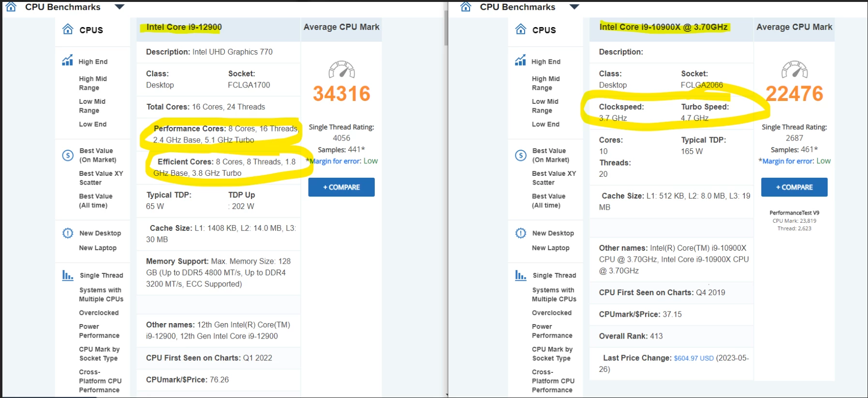The width and height of the screenshot is (868, 398).
Task: Open Cross-Platform CPU Performance in left sidebar
Action: point(100,381)
